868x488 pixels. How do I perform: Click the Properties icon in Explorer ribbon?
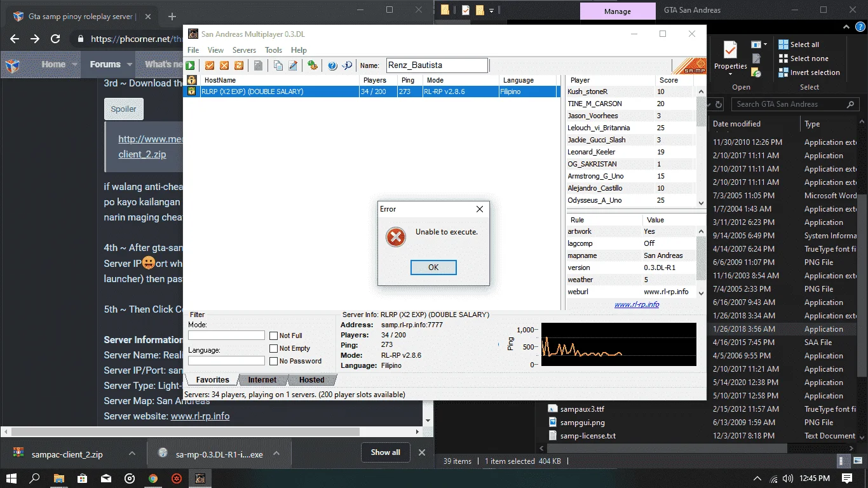click(730, 50)
